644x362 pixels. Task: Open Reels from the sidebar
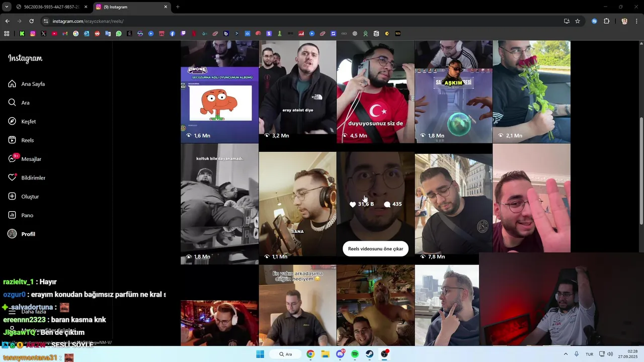click(21, 140)
